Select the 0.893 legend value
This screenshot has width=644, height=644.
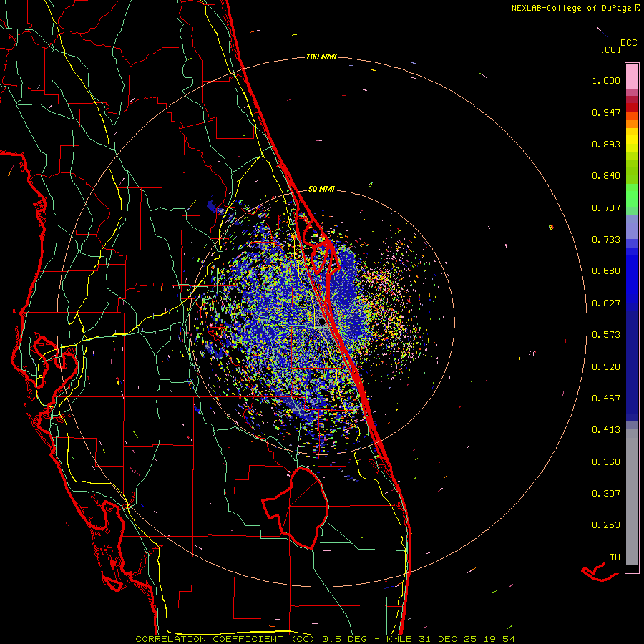point(606,144)
